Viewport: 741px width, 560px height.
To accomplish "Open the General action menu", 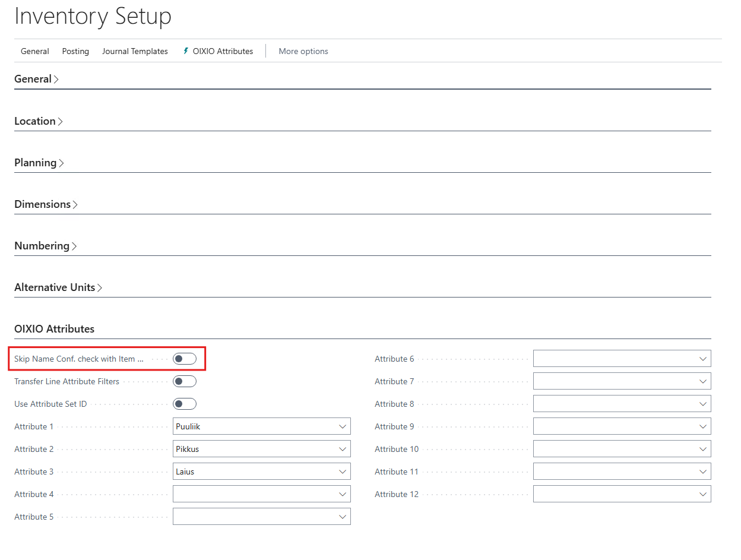I will coord(35,51).
